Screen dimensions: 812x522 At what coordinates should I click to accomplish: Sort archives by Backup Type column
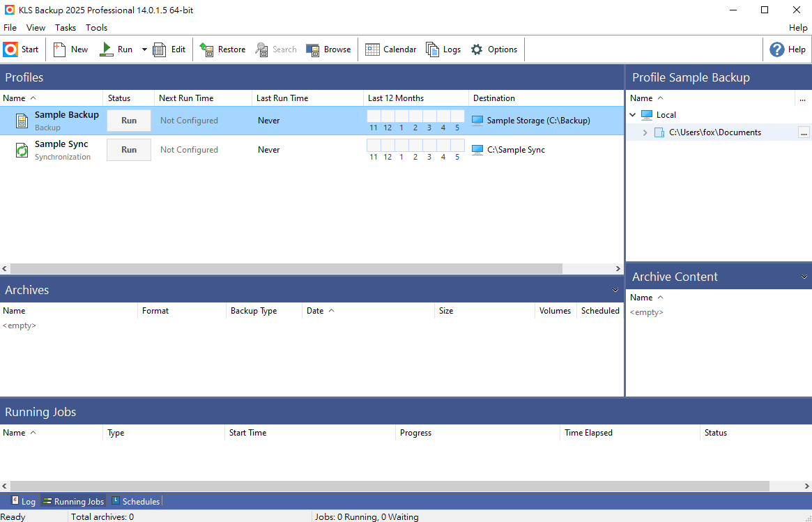point(264,311)
